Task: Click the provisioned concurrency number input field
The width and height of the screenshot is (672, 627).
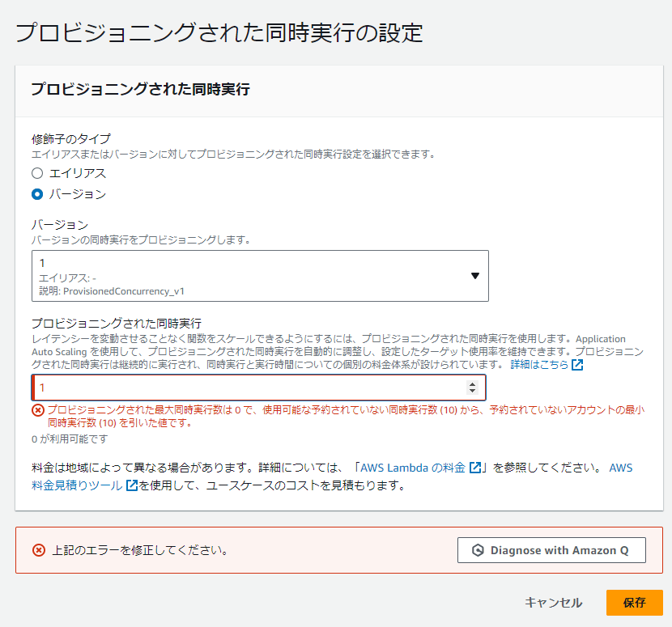Action: (x=259, y=388)
